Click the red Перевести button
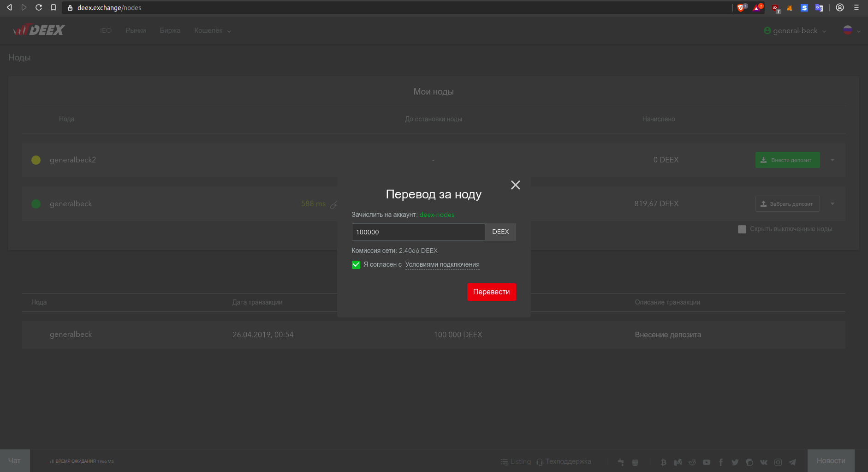Screen dimensions: 868x472 492,292
